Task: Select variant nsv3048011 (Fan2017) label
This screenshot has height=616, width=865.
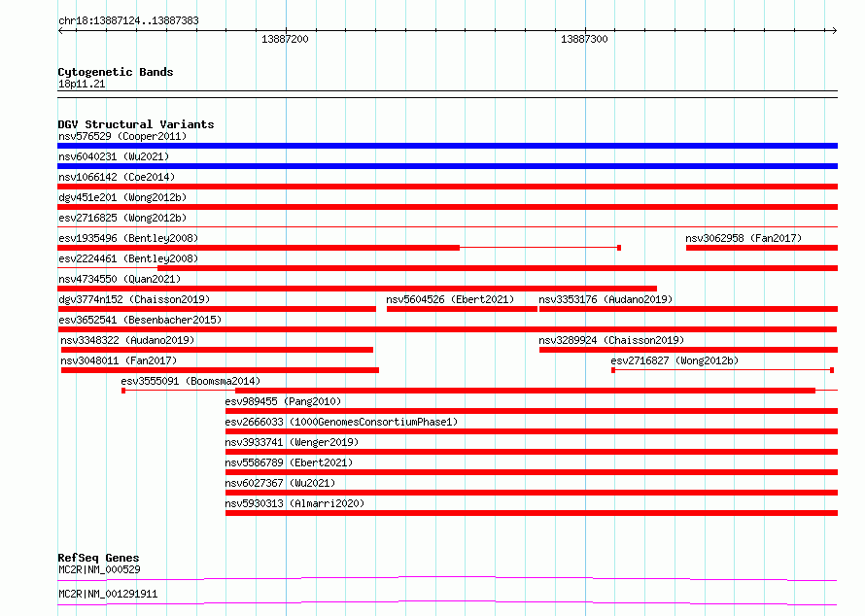Action: coord(119,360)
